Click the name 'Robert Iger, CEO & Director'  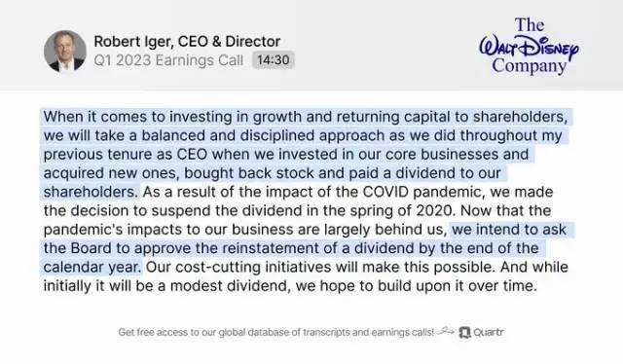click(x=187, y=41)
